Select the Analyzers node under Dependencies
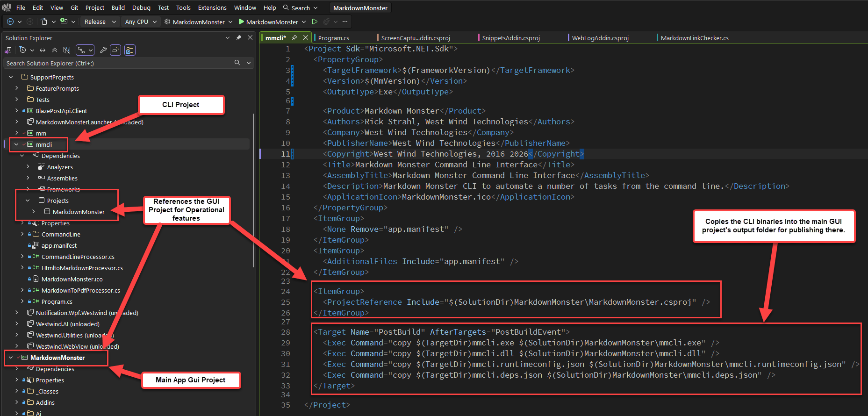This screenshot has height=416, width=868. click(x=60, y=167)
